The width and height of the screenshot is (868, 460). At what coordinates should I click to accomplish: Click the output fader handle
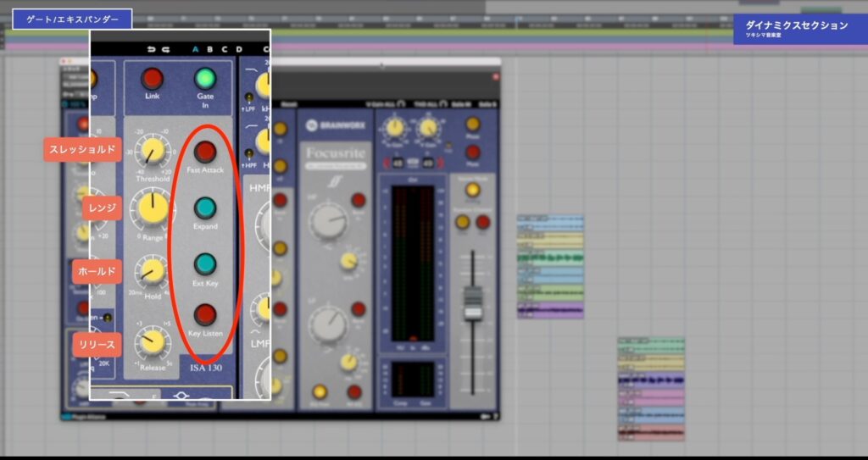click(x=473, y=302)
